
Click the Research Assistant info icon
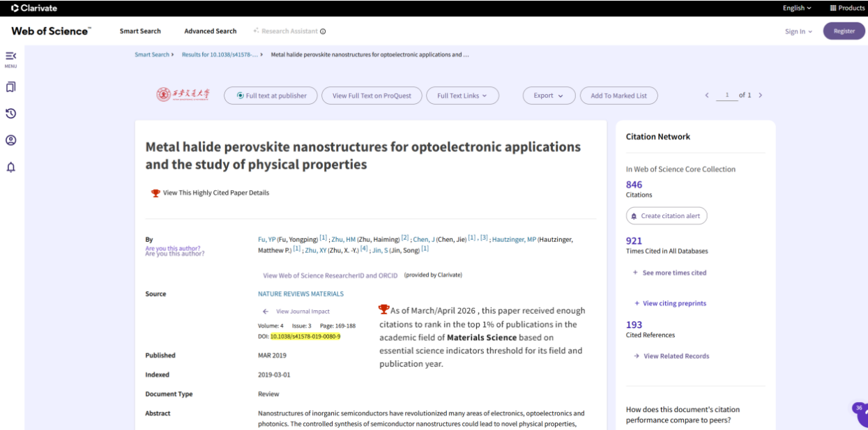tap(323, 31)
